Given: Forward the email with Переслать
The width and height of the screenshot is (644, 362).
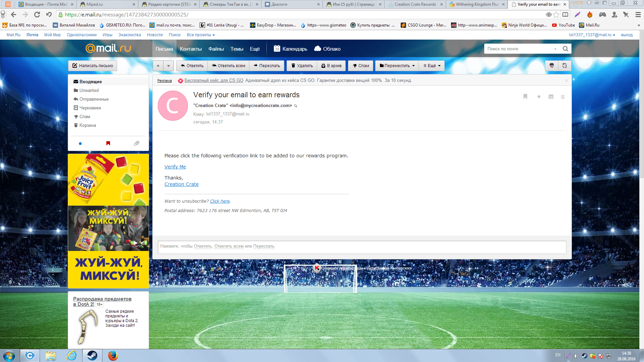Looking at the screenshot, I should [x=267, y=66].
